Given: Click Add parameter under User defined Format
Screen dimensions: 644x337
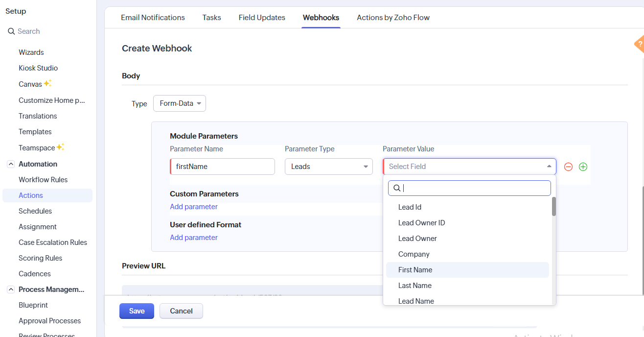Looking at the screenshot, I should click(x=194, y=238).
